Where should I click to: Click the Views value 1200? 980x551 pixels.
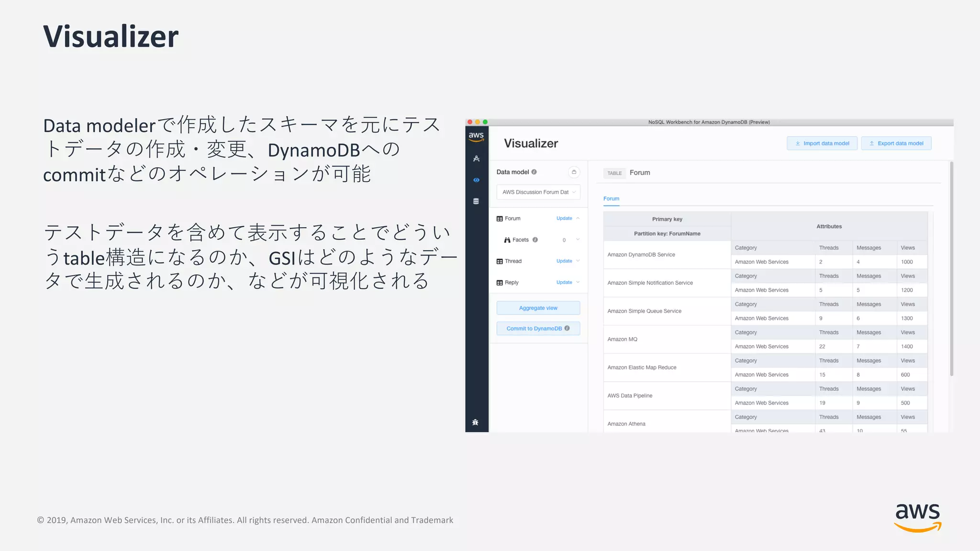coord(907,290)
